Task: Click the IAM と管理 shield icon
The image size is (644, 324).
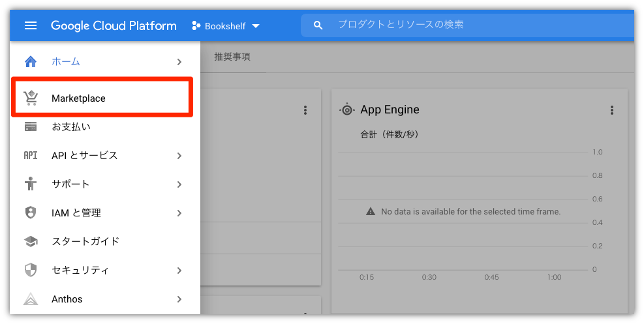Action: click(31, 213)
